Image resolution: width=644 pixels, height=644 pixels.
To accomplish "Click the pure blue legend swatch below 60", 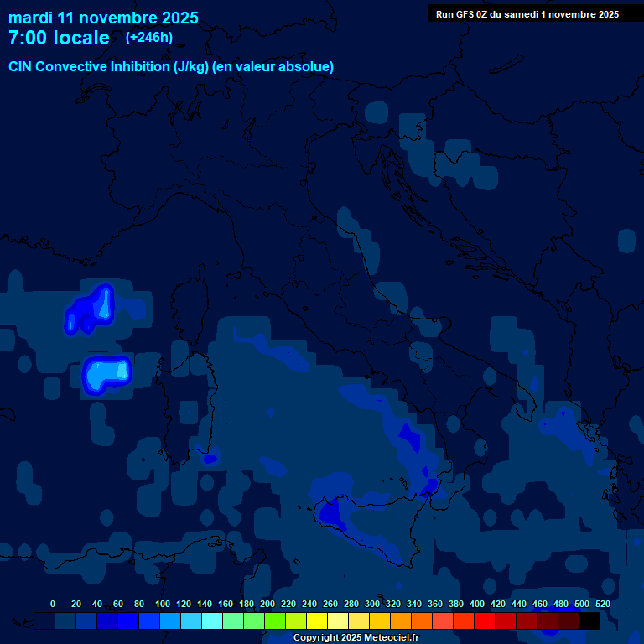I will (128, 621).
